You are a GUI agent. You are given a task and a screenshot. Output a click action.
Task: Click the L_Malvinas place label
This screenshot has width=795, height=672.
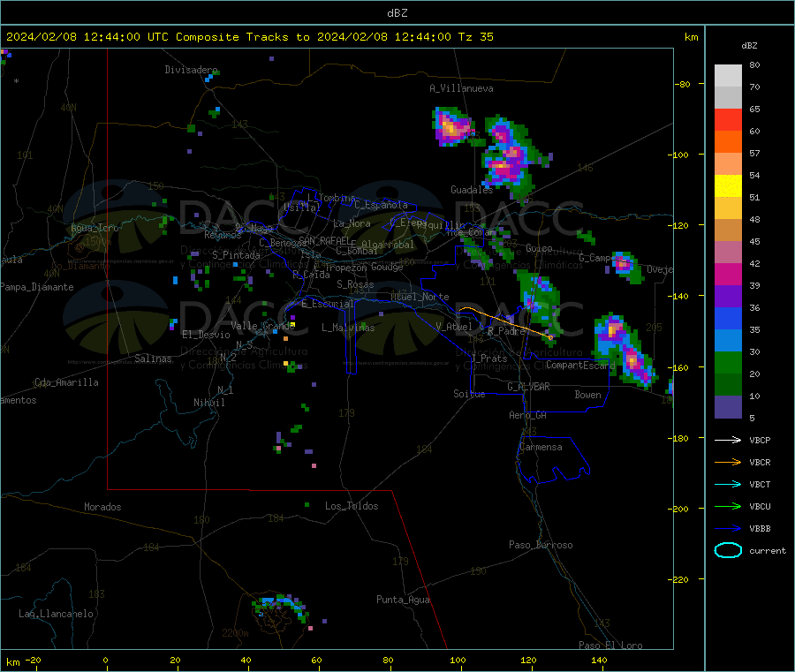click(x=348, y=328)
